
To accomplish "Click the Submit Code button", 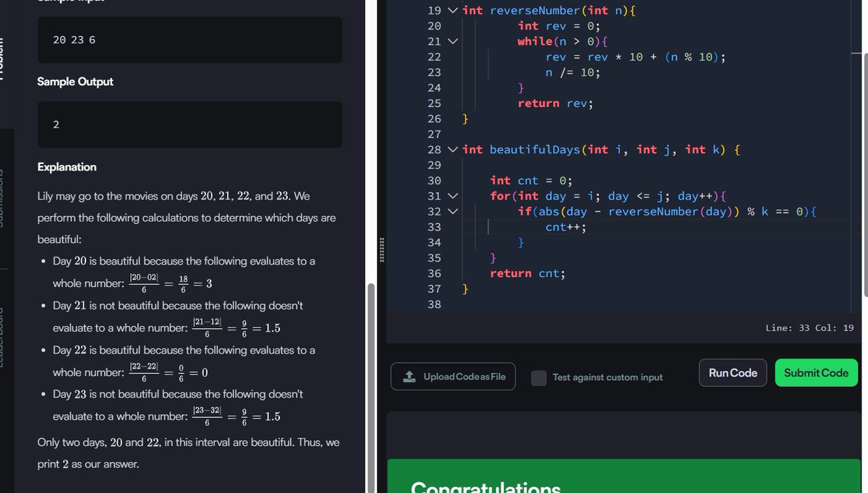I will tap(816, 373).
